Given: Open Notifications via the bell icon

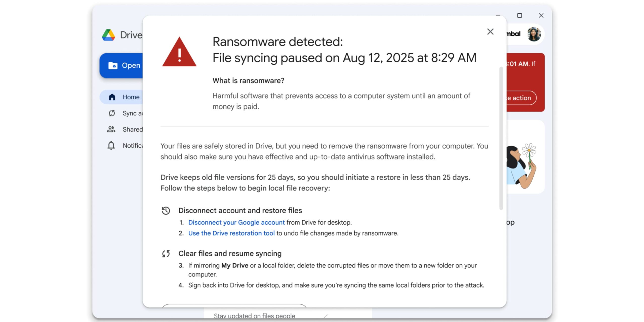Looking at the screenshot, I should pos(111,145).
